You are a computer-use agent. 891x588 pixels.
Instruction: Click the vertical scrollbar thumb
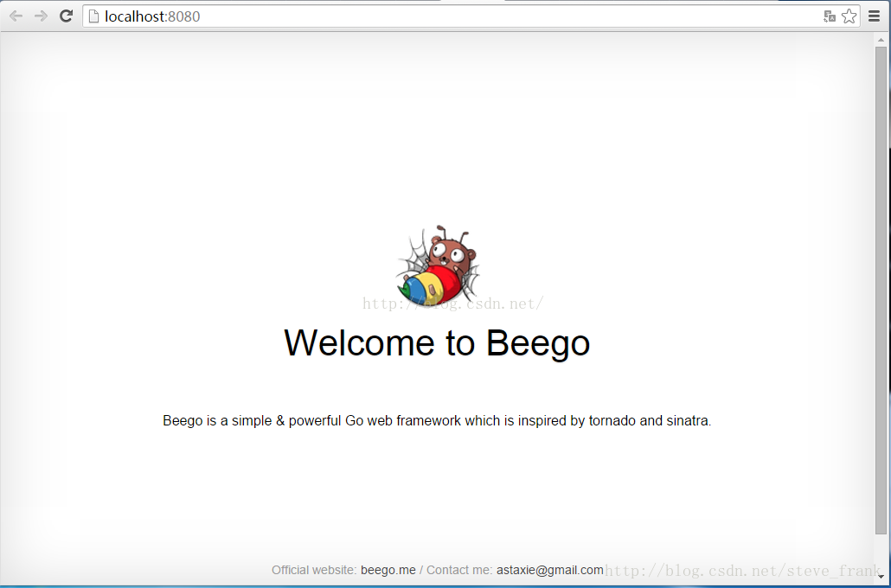tap(881, 290)
